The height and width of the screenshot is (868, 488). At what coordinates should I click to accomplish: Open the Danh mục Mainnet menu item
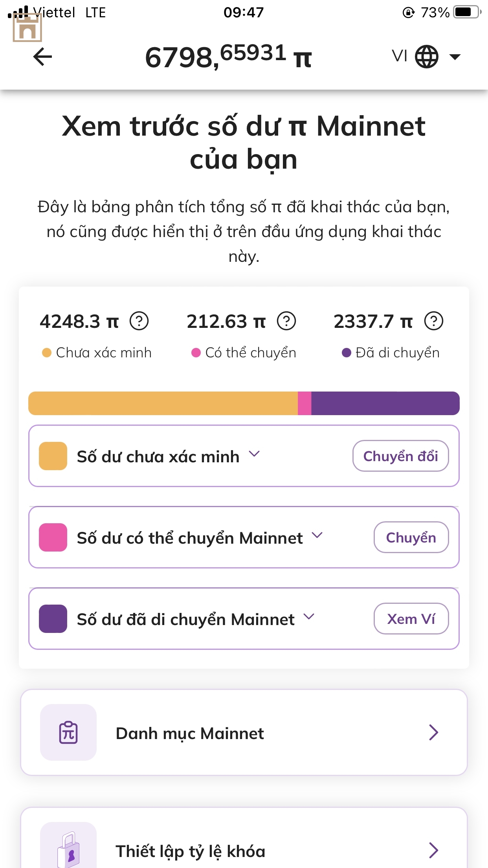point(244,732)
